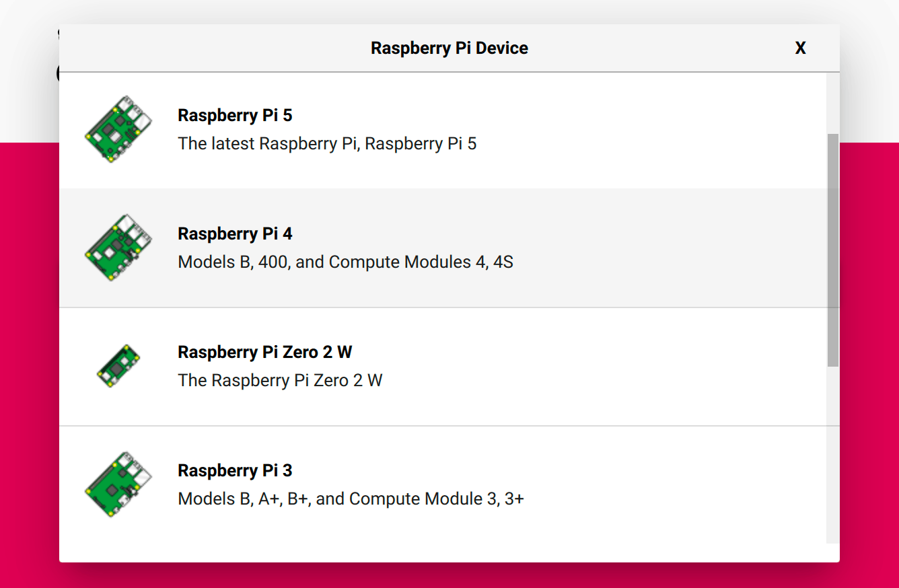Pick the "Raspberry Pi Zero 2 W" title

pyautogui.click(x=264, y=353)
